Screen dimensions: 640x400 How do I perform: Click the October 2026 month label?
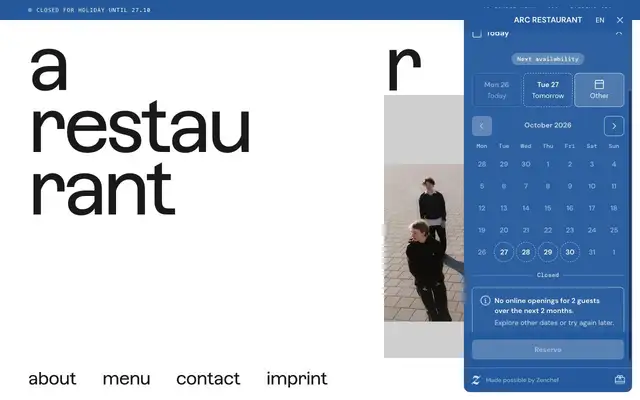click(x=548, y=125)
